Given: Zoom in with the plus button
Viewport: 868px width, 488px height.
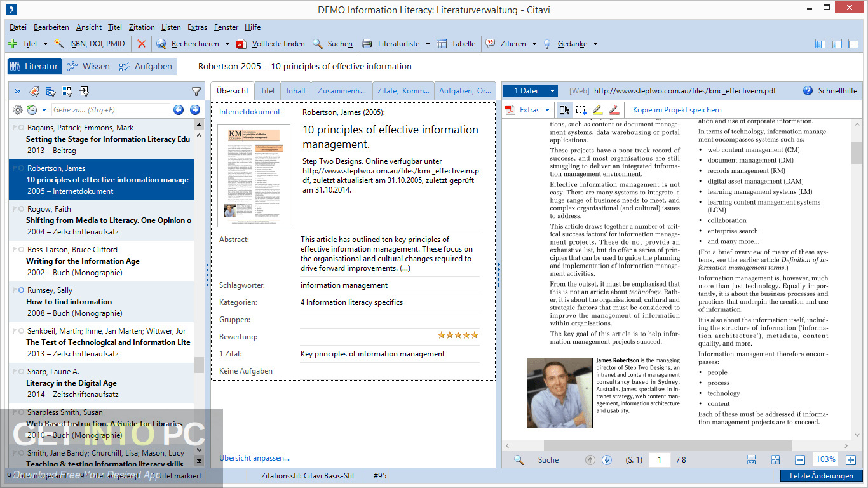Looking at the screenshot, I should [851, 460].
